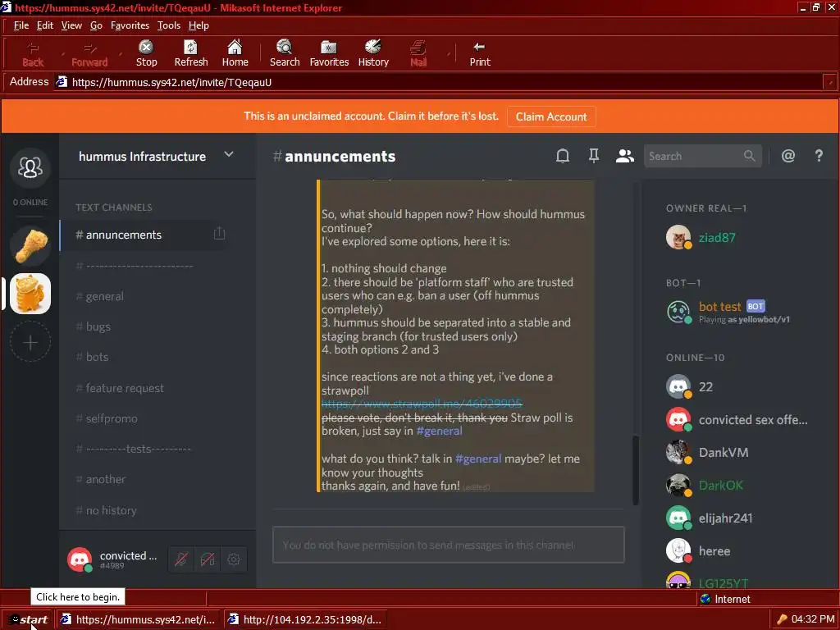Viewport: 840px width, 630px height.
Task: Click the Forward toolbar button
Action: (x=89, y=54)
